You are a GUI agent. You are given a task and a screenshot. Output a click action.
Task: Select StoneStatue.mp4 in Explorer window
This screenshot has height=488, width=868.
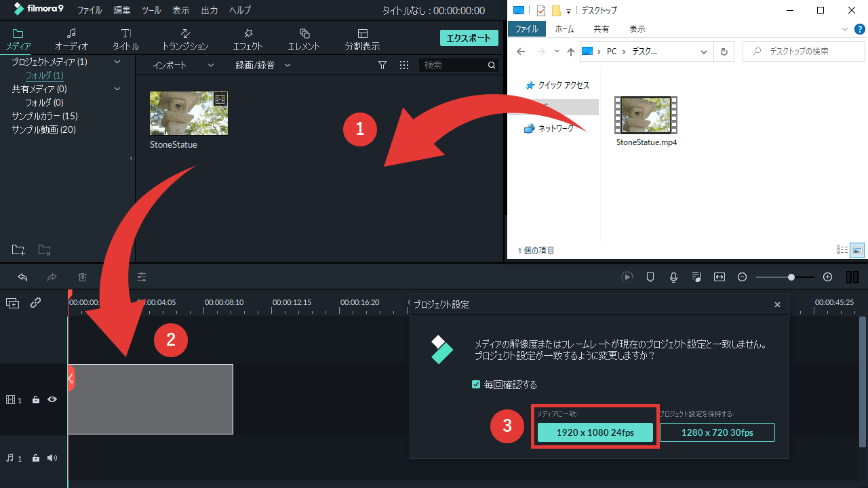pos(646,121)
